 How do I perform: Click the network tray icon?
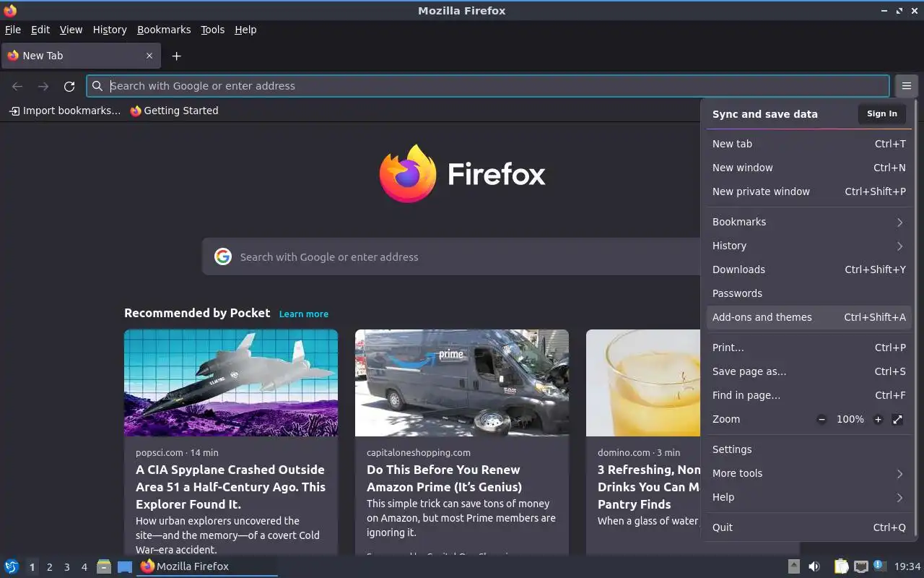point(860,566)
